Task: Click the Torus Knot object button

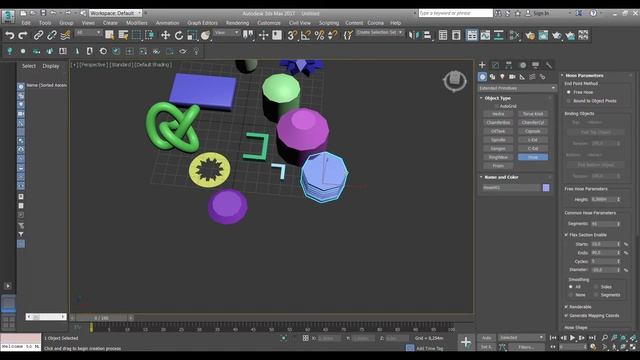Action: 533,114
